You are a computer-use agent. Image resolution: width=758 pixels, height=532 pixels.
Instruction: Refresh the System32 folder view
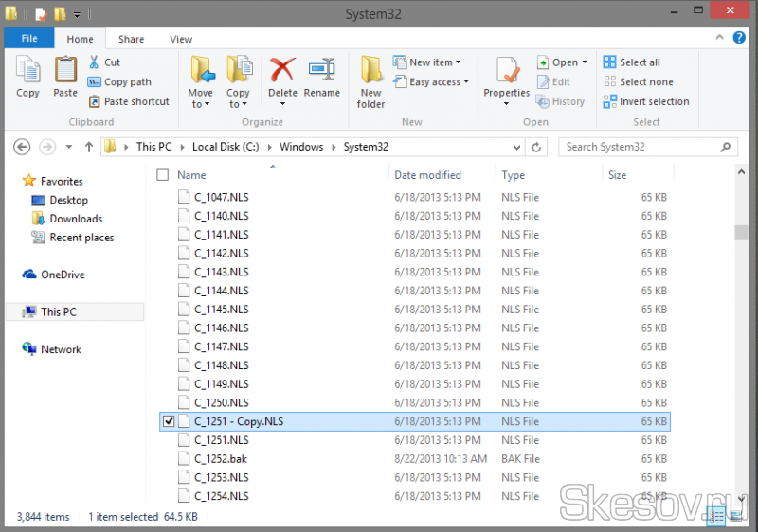pyautogui.click(x=536, y=147)
